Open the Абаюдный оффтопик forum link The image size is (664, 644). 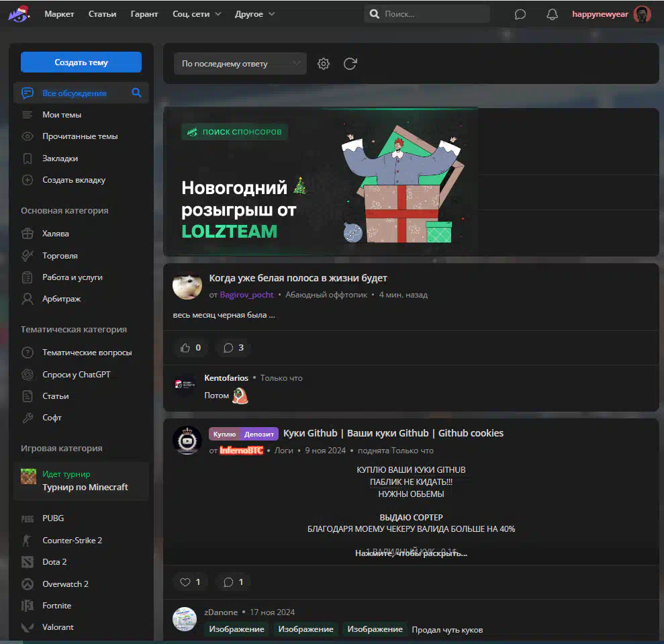pos(326,295)
